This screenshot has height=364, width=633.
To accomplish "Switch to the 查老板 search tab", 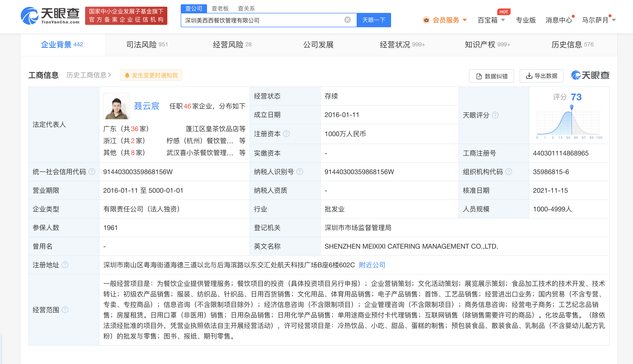I will tap(220, 9).
